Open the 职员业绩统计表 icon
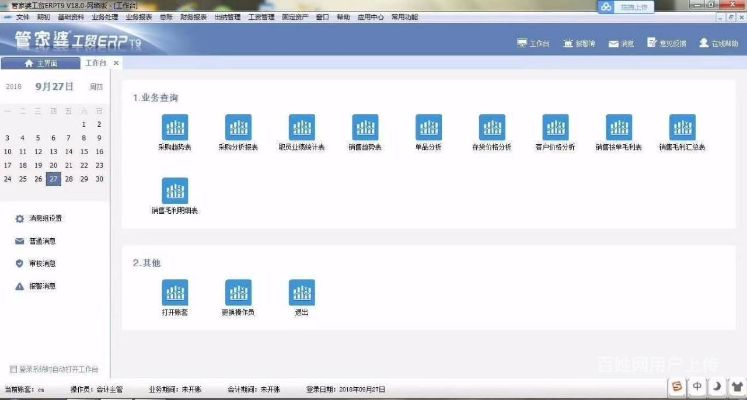 (302, 127)
